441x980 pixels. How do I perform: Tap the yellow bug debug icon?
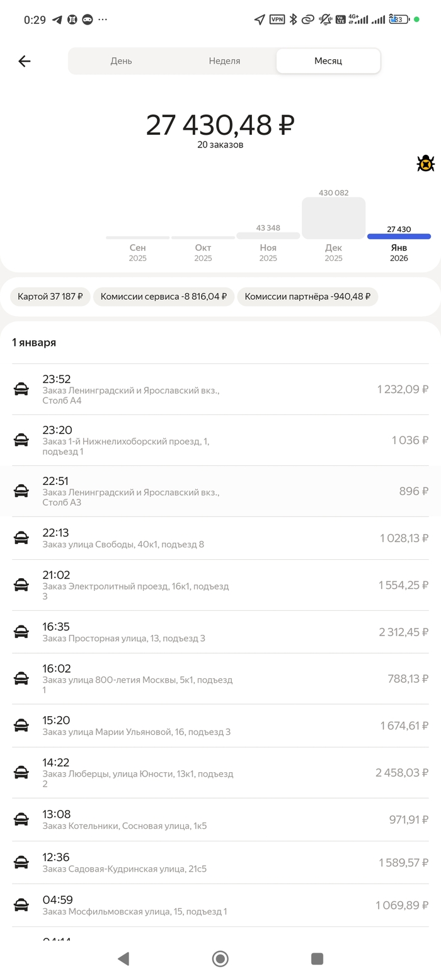pos(426,164)
